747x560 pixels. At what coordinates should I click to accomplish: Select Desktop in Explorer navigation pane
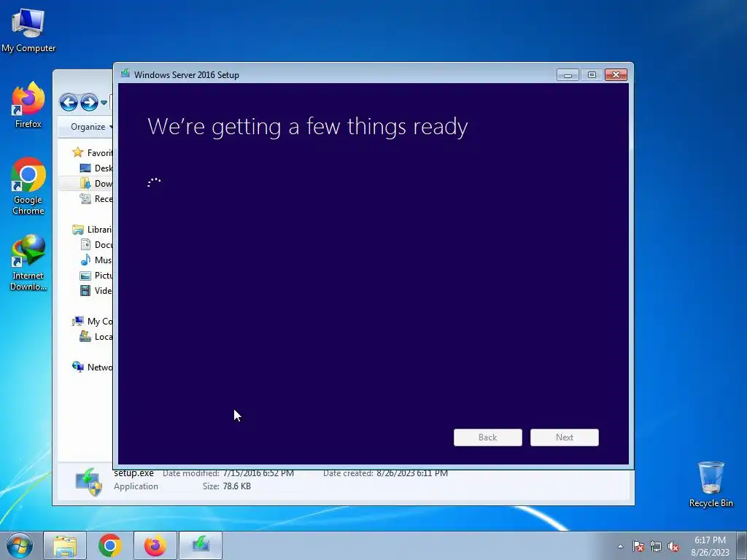(x=96, y=168)
